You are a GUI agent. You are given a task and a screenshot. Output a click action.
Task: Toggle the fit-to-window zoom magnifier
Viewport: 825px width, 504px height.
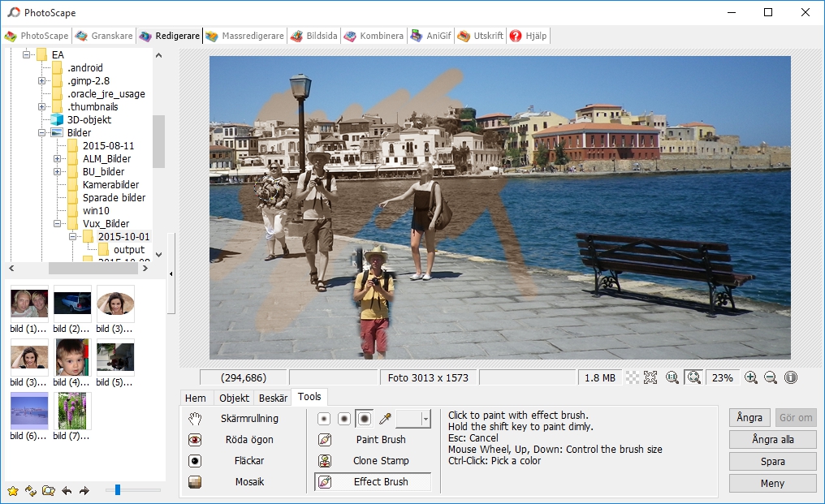click(x=694, y=377)
